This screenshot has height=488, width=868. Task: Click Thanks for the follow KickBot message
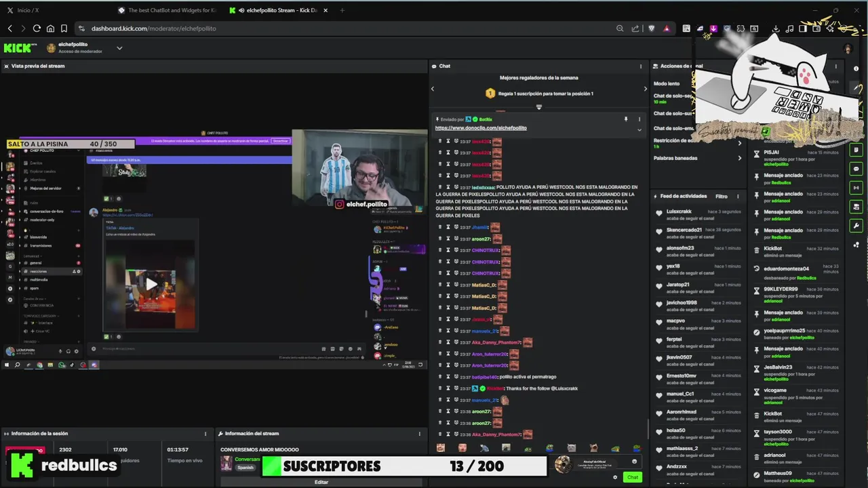pos(542,388)
